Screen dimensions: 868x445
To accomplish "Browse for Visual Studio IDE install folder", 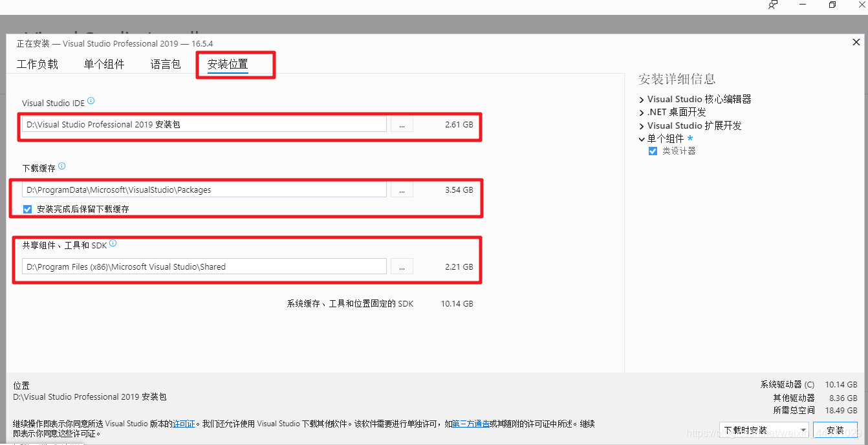I will click(x=402, y=124).
